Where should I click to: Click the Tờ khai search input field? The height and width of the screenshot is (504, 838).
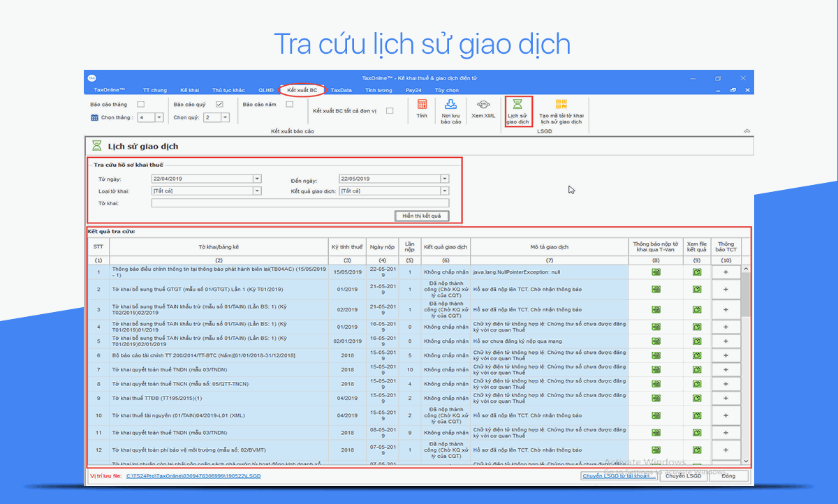pos(300,203)
